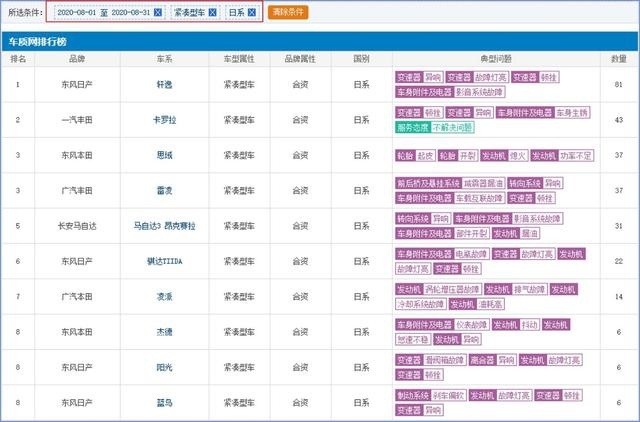The height and width of the screenshot is (422, 640).
Task: Click brand cell 广汽丰田
Action: [77, 191]
